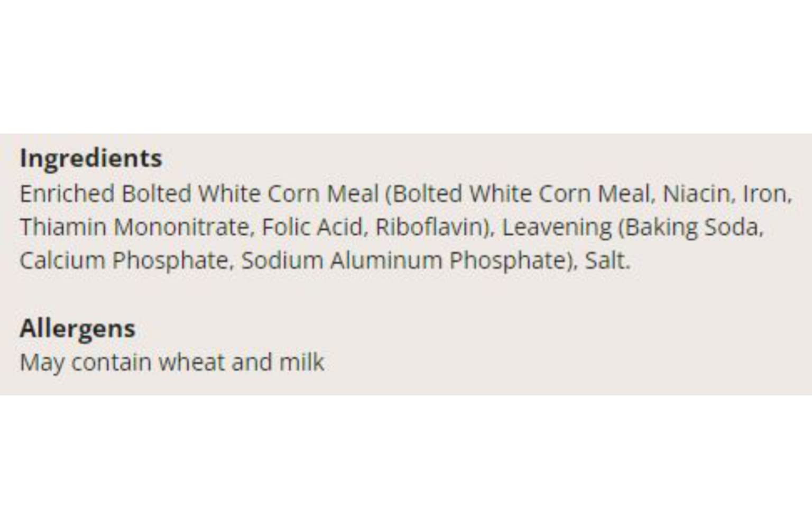812x529 pixels.
Task: Click the text 'Thiamin Mononitrate'
Action: coord(134,227)
